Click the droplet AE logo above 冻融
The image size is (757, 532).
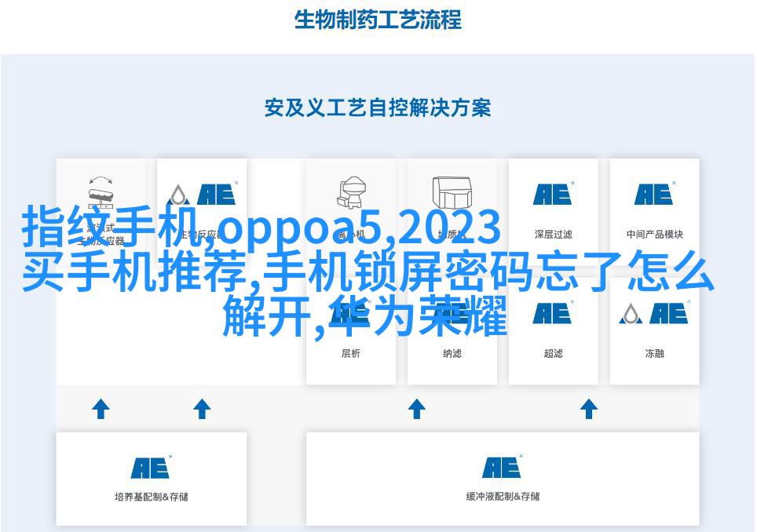(655, 312)
